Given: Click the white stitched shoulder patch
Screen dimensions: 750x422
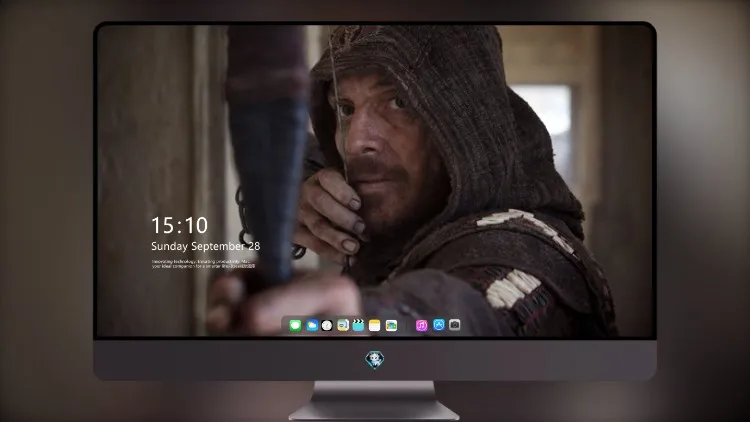Looking at the screenshot, I should pyautogui.click(x=512, y=289).
